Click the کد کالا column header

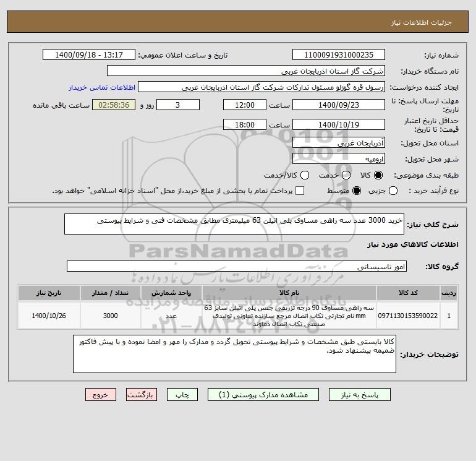coord(408,293)
